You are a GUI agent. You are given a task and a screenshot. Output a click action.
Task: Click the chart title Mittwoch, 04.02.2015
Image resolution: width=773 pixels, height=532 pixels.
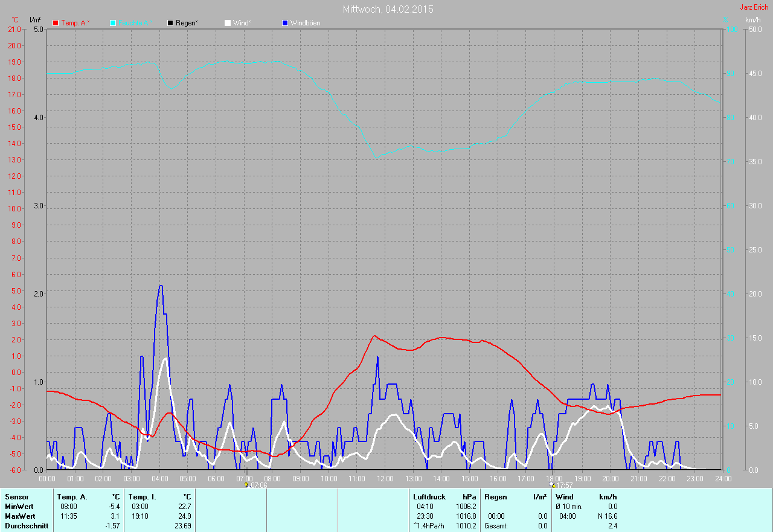click(388, 9)
